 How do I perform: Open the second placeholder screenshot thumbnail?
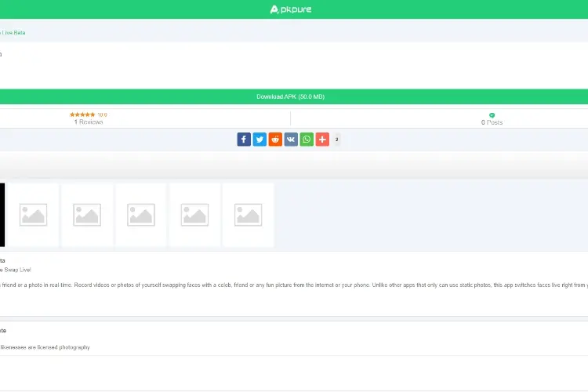[87, 215]
